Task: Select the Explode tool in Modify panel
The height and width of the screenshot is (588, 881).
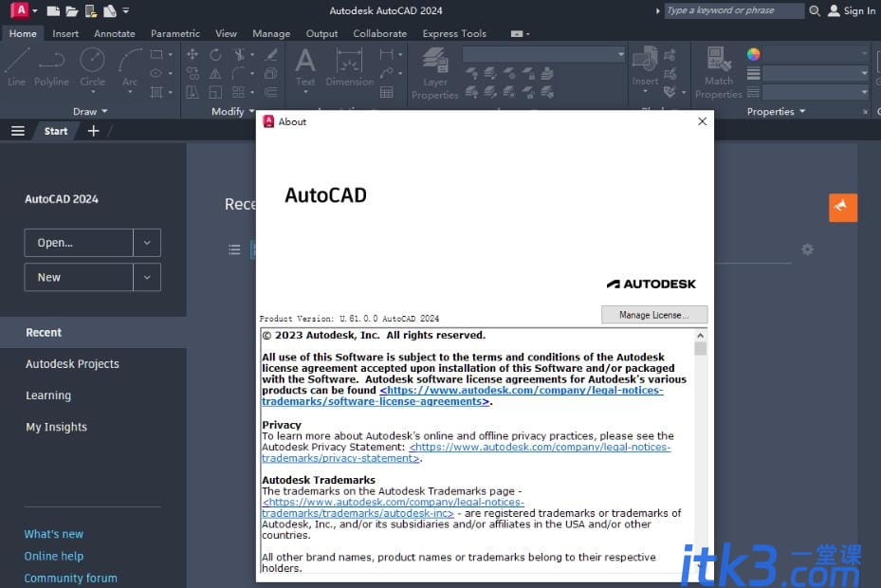Action: 271,73
